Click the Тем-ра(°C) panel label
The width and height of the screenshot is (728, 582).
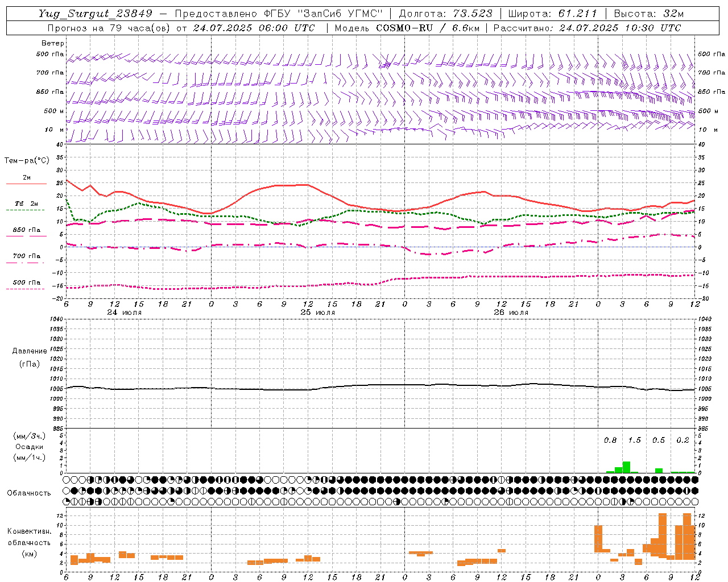(27, 161)
